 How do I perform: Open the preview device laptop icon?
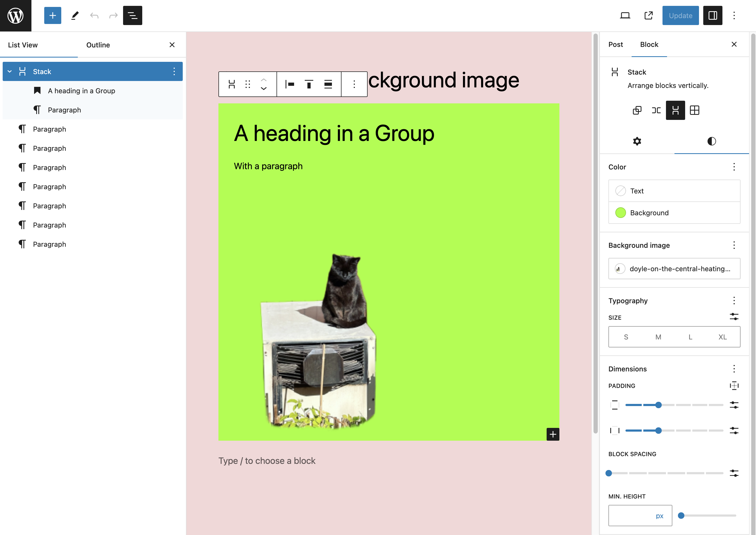coord(625,15)
